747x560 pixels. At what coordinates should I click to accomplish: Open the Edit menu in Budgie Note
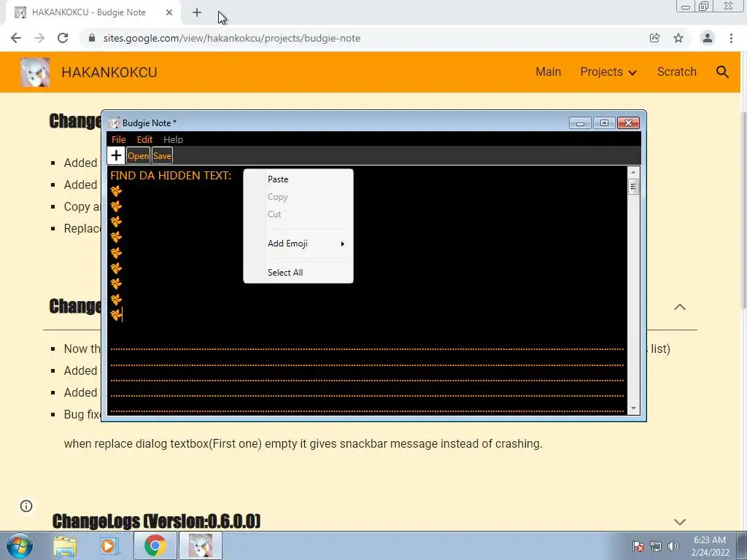coord(144,139)
